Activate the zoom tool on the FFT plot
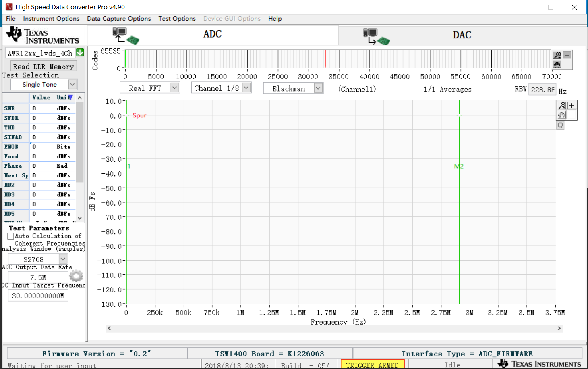Screen dimensions: 588x369 (562, 105)
